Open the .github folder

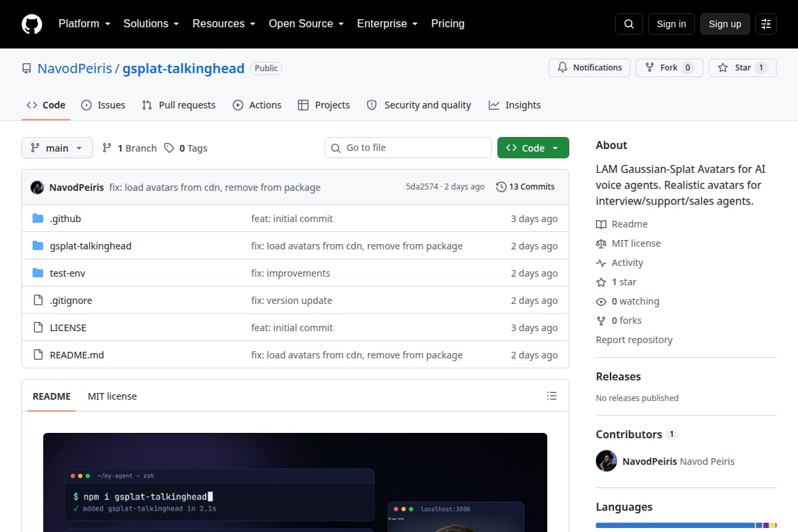coord(65,219)
